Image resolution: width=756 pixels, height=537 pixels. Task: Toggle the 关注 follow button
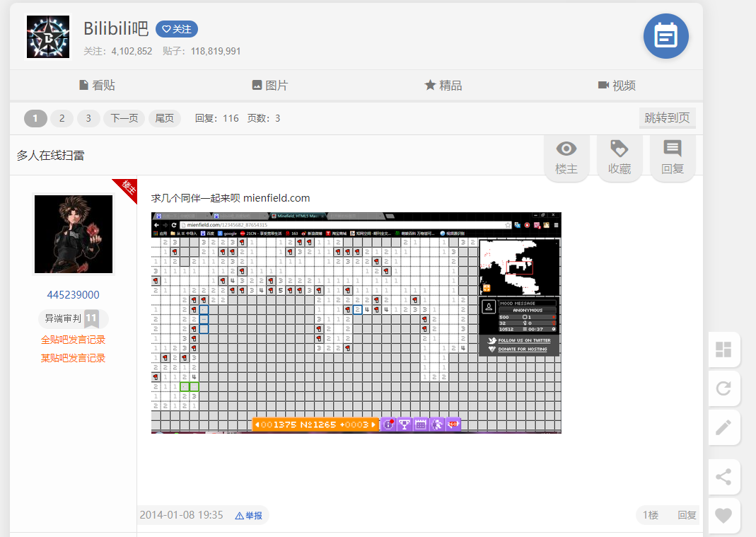pos(177,29)
